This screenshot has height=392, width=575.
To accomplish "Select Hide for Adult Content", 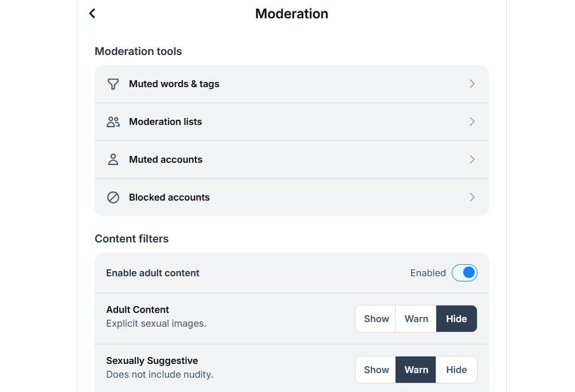I will point(456,319).
